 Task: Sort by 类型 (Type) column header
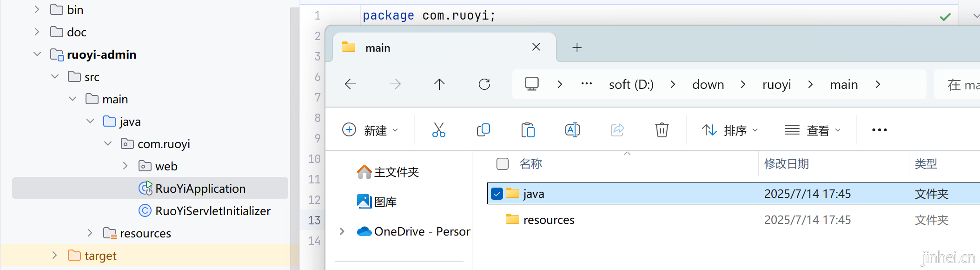(926, 164)
